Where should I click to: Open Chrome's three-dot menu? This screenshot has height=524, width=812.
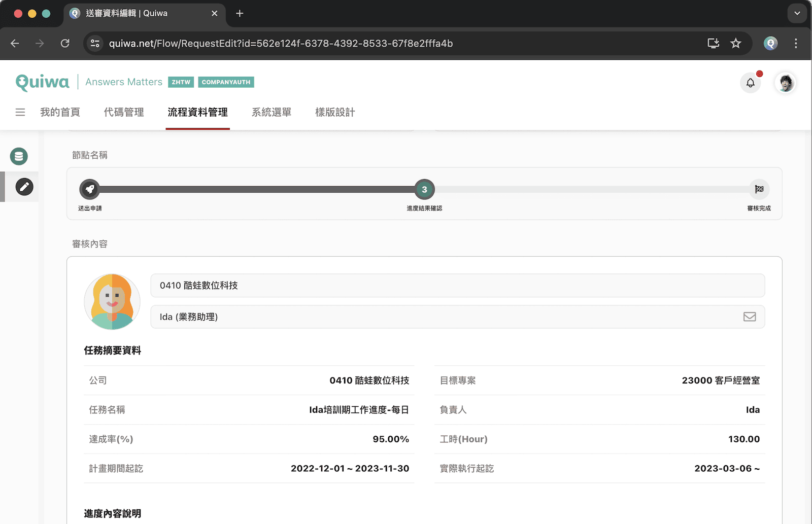(796, 43)
